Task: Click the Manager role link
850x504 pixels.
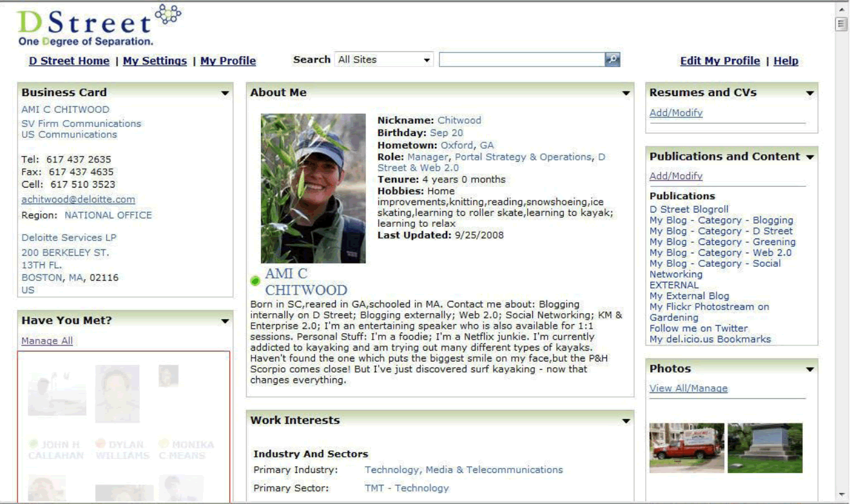Action: (429, 157)
